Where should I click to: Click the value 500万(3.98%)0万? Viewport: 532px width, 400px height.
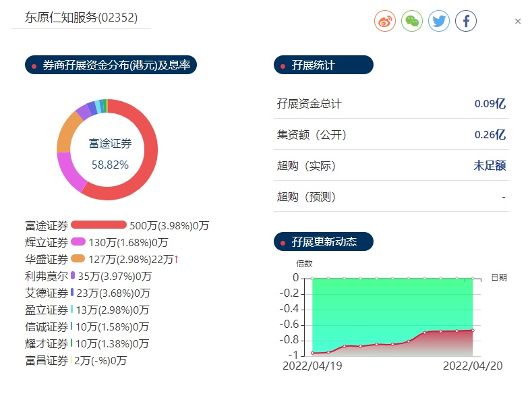(169, 225)
